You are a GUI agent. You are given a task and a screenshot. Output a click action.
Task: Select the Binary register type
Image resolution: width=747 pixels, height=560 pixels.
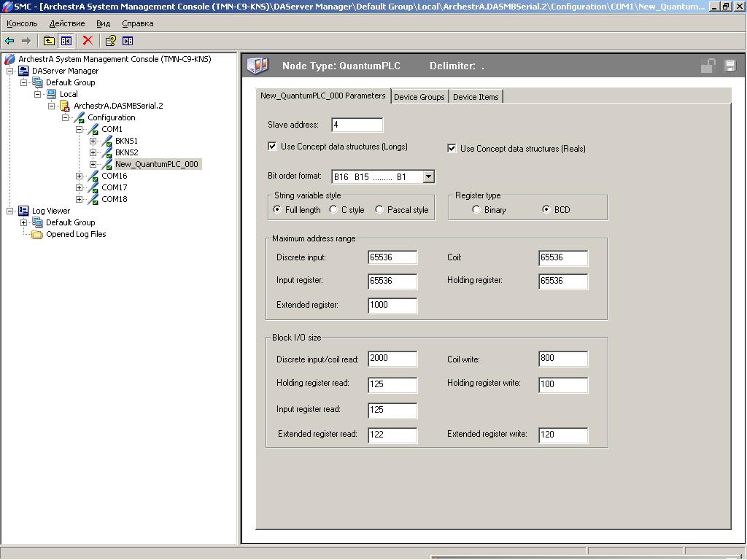476,210
